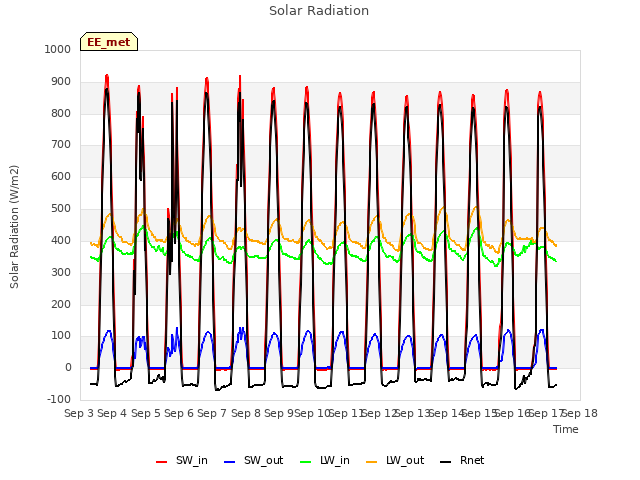This screenshot has height=480, width=640.
Task: Click the blue SW_out legend swatch
Action: (x=230, y=462)
